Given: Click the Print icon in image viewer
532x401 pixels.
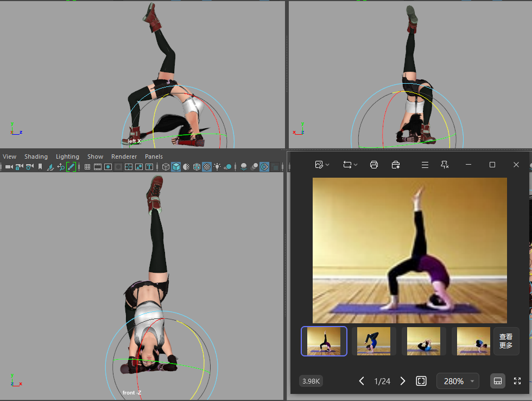Looking at the screenshot, I should (374, 165).
